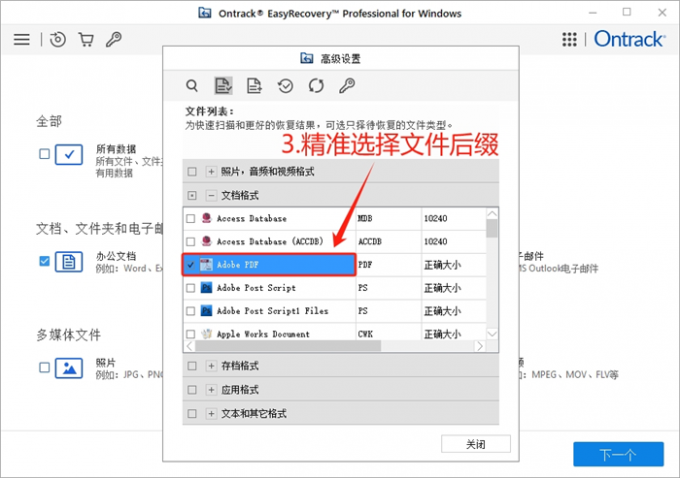Open the nine-dot apps grid icon
Image resolution: width=680 pixels, height=478 pixels.
tap(569, 39)
